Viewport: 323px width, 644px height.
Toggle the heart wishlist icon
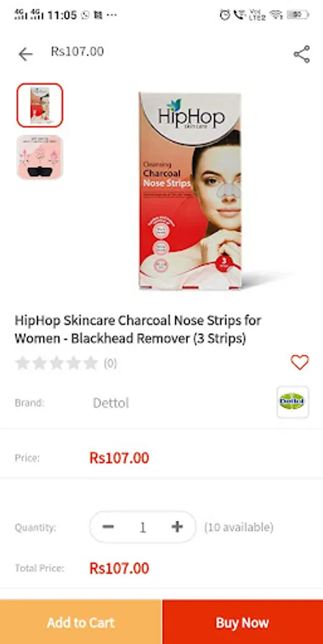coord(299,362)
